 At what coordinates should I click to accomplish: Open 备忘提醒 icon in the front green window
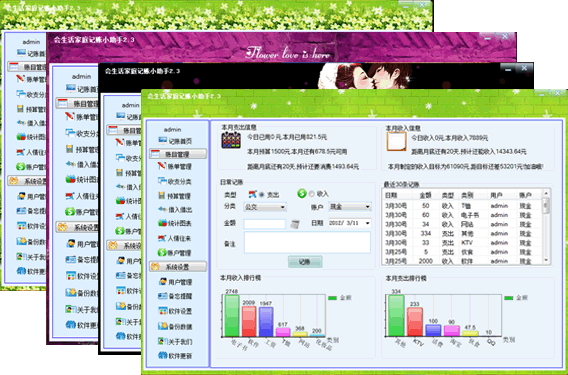pos(163,296)
